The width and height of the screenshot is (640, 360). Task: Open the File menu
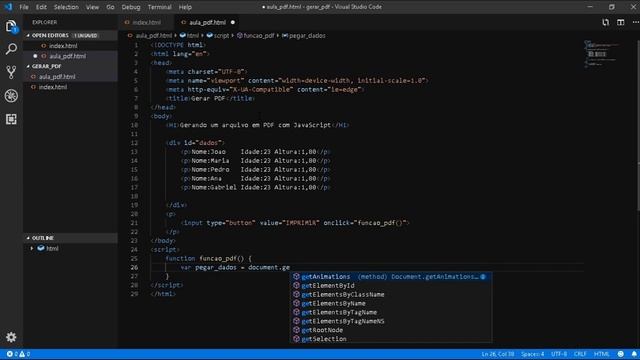[24, 7]
